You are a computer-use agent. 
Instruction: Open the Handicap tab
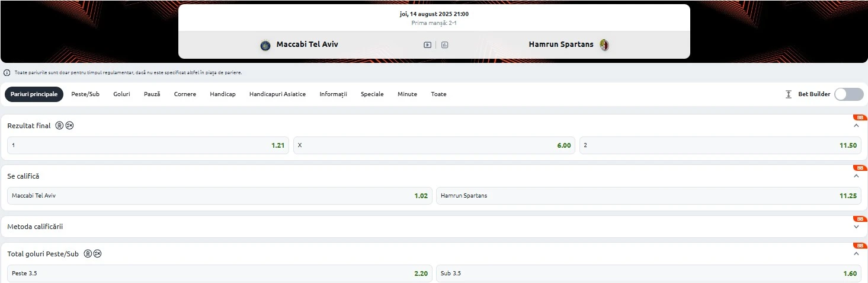[x=223, y=94]
